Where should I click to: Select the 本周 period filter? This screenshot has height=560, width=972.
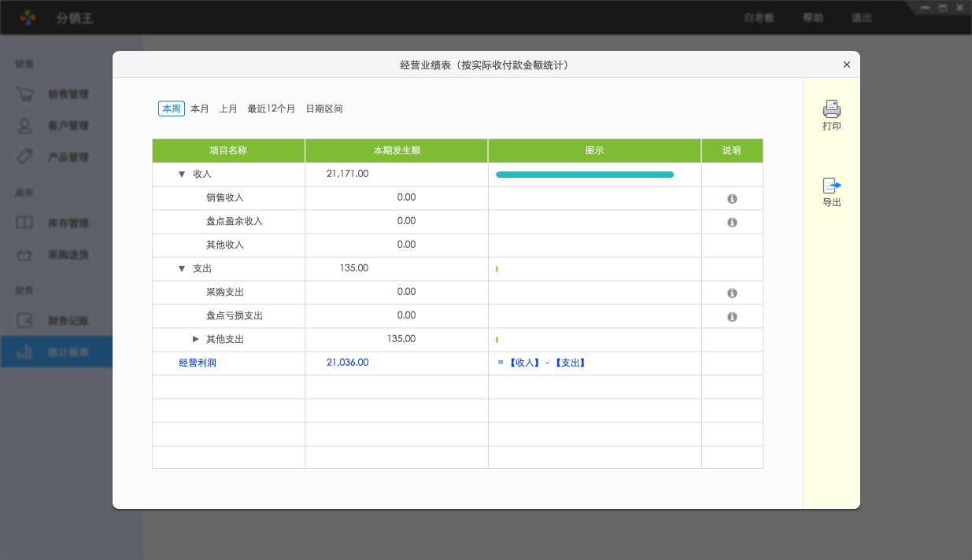point(171,109)
